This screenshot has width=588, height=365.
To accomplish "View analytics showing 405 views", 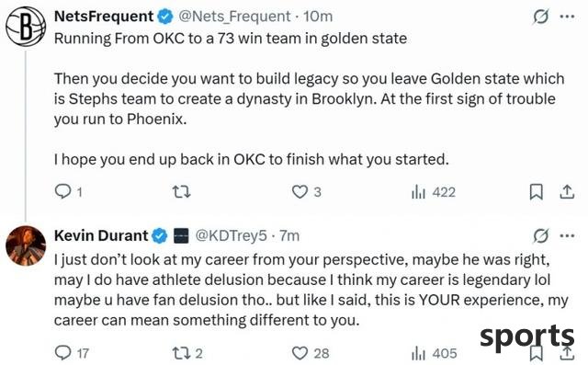I will (x=435, y=353).
